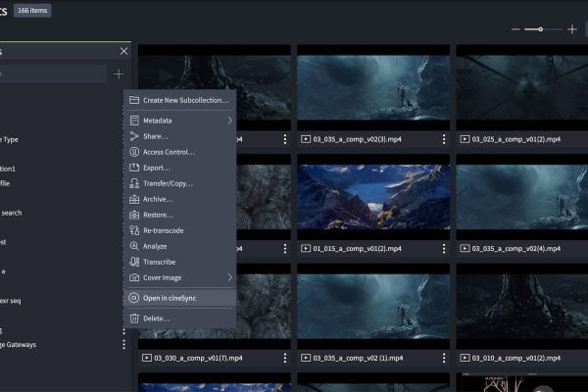Click the Cover Image camera icon
Viewport: 588px width, 392px height.
(134, 277)
